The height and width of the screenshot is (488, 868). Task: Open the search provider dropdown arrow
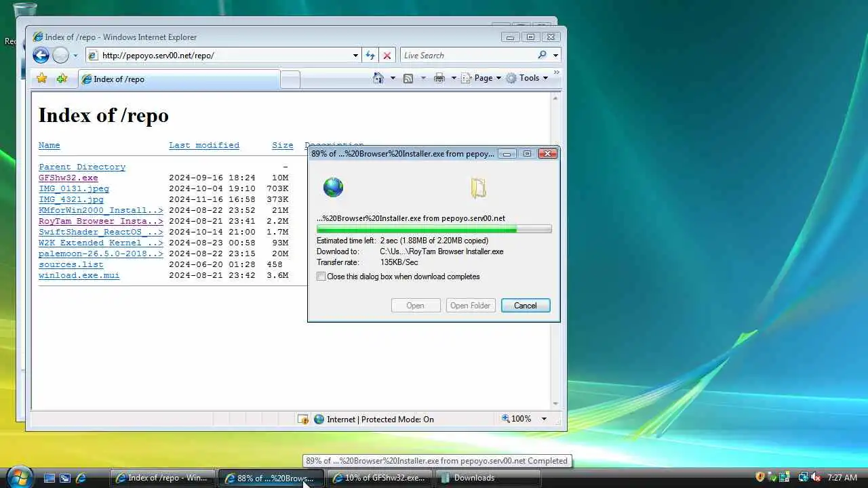point(555,56)
